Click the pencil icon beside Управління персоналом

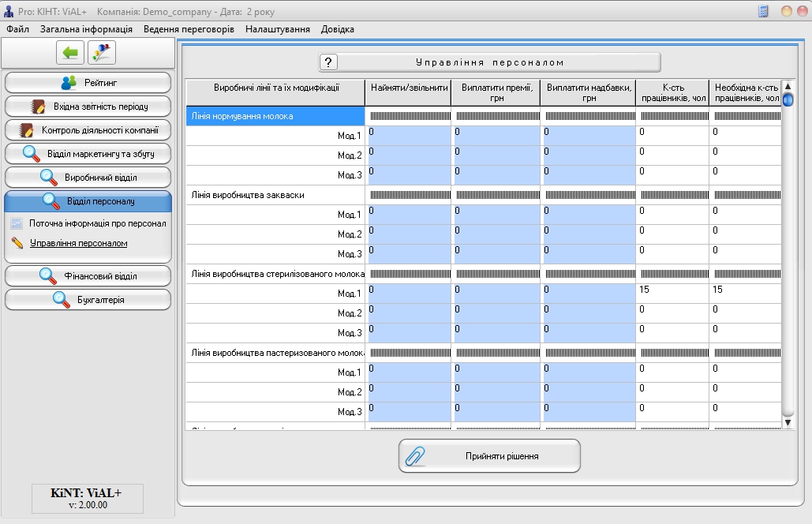click(x=17, y=243)
